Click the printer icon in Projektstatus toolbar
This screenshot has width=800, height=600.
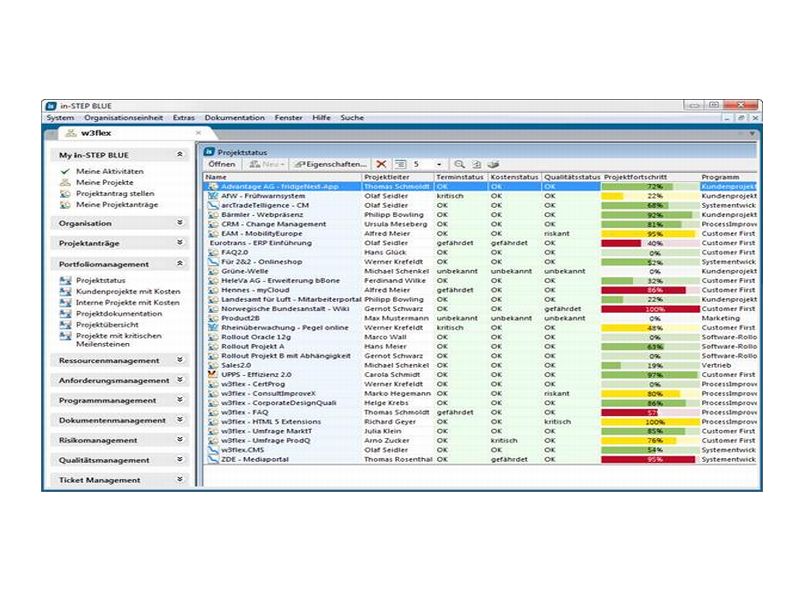pos(493,164)
